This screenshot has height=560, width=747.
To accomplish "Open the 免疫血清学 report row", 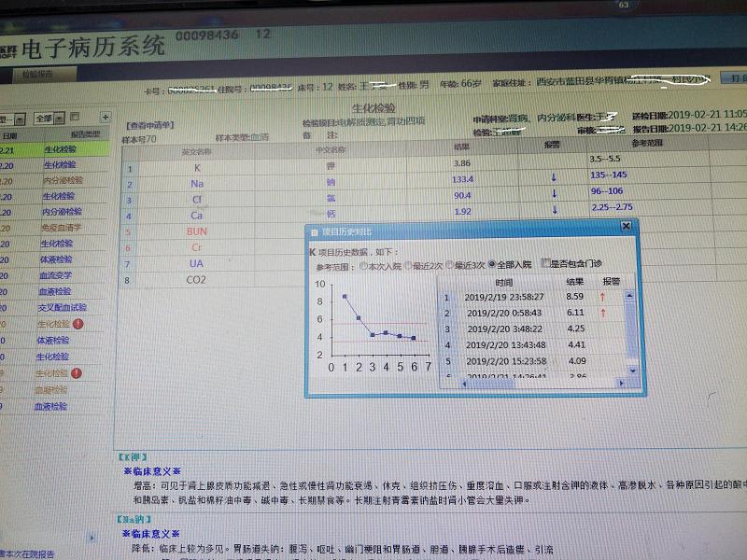I will pos(54,228).
